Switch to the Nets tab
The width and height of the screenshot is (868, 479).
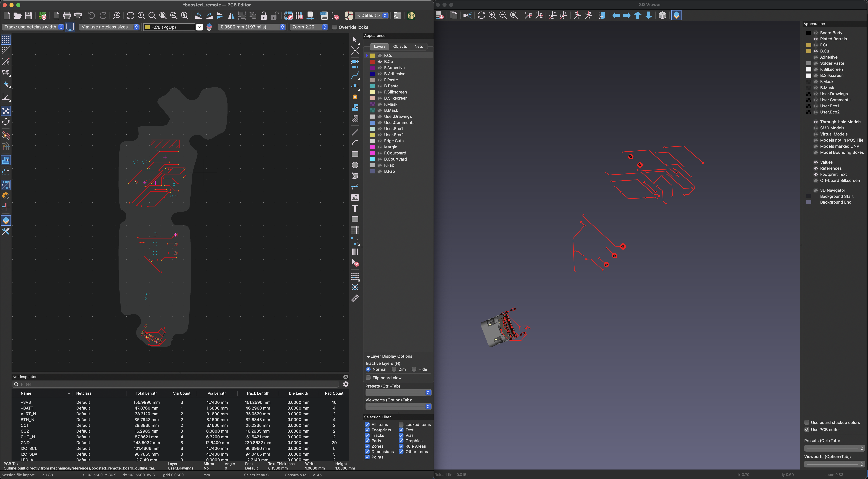pyautogui.click(x=419, y=46)
